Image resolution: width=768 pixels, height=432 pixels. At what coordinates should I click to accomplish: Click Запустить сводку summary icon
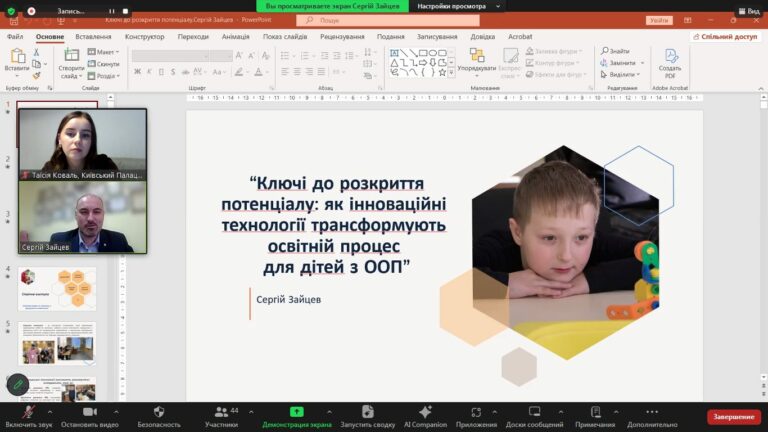coord(367,412)
